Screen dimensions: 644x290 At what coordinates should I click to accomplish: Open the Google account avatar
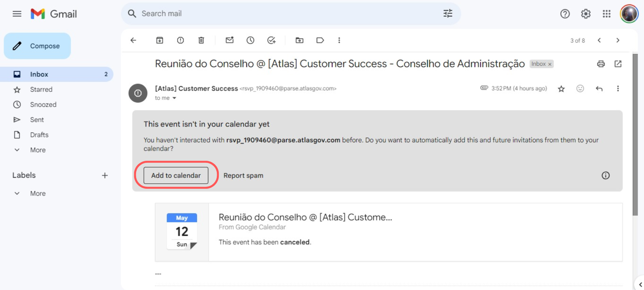[x=629, y=14]
